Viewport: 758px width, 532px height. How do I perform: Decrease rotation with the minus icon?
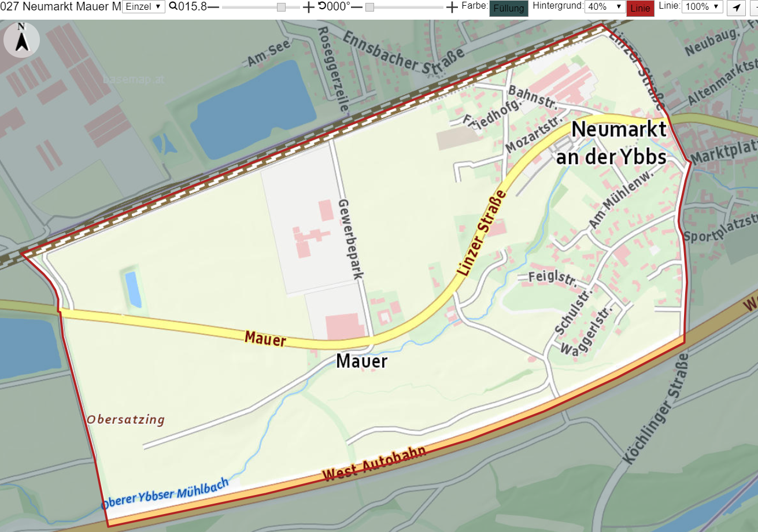pyautogui.click(x=357, y=7)
